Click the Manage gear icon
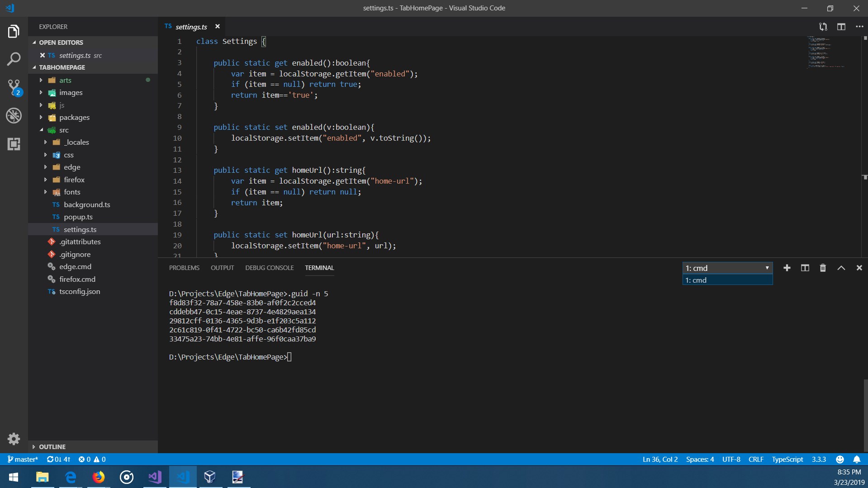Screen dimensions: 868x488 [x=14, y=438]
